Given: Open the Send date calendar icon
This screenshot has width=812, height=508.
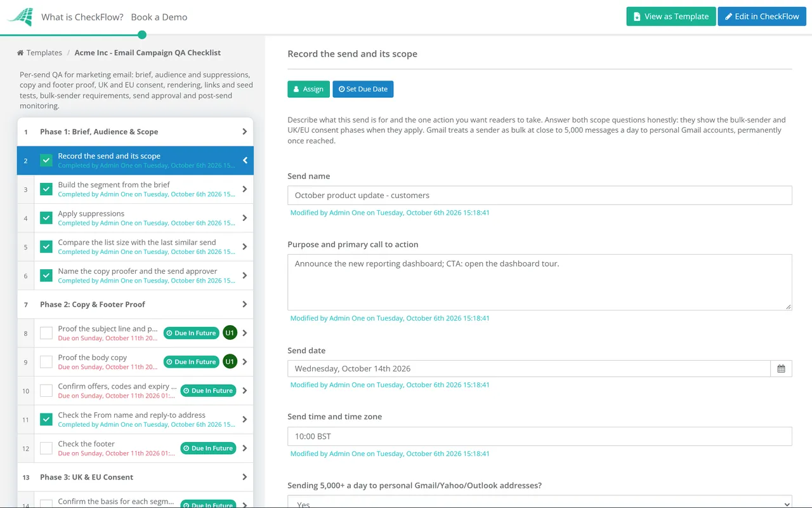Looking at the screenshot, I should point(781,368).
